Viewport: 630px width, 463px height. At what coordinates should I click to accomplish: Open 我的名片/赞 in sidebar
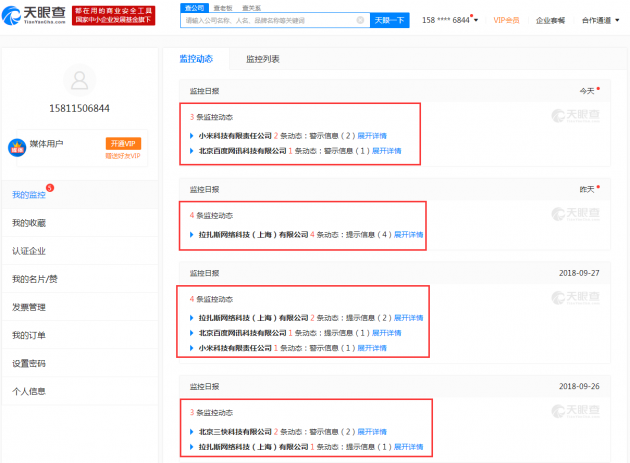[x=80, y=279]
